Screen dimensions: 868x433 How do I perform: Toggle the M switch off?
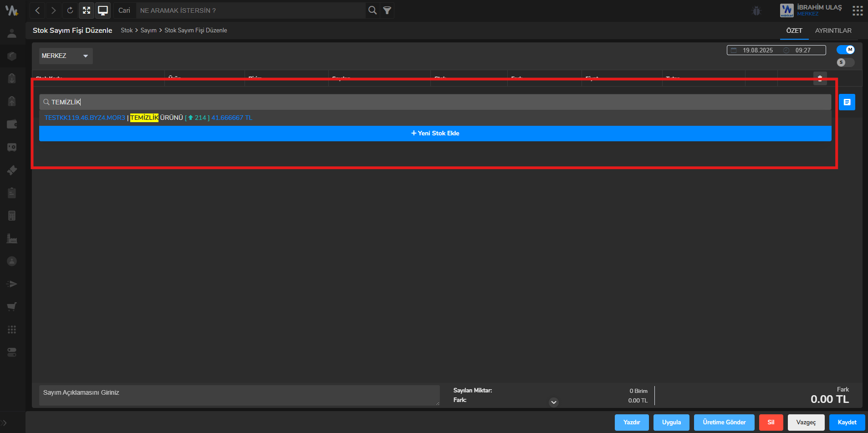845,50
